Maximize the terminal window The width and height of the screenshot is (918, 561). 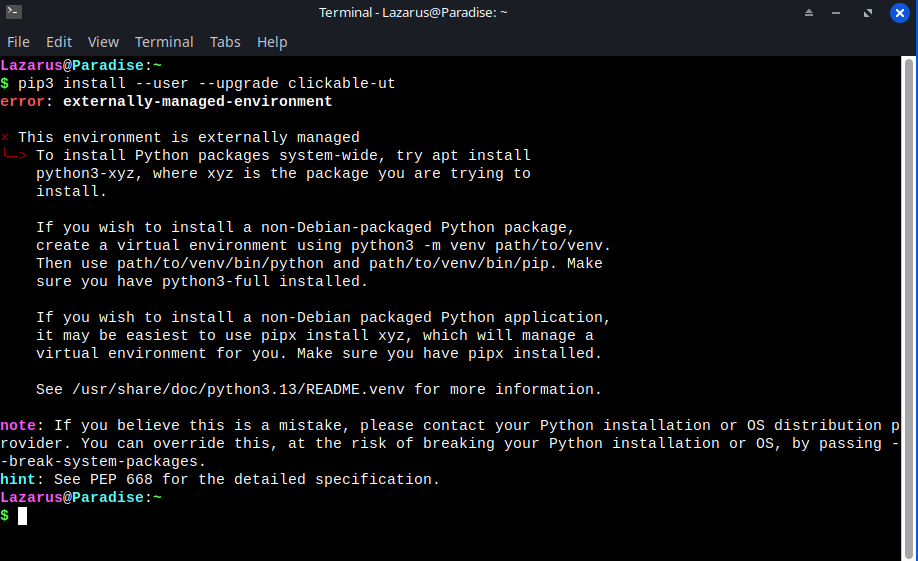coord(868,13)
